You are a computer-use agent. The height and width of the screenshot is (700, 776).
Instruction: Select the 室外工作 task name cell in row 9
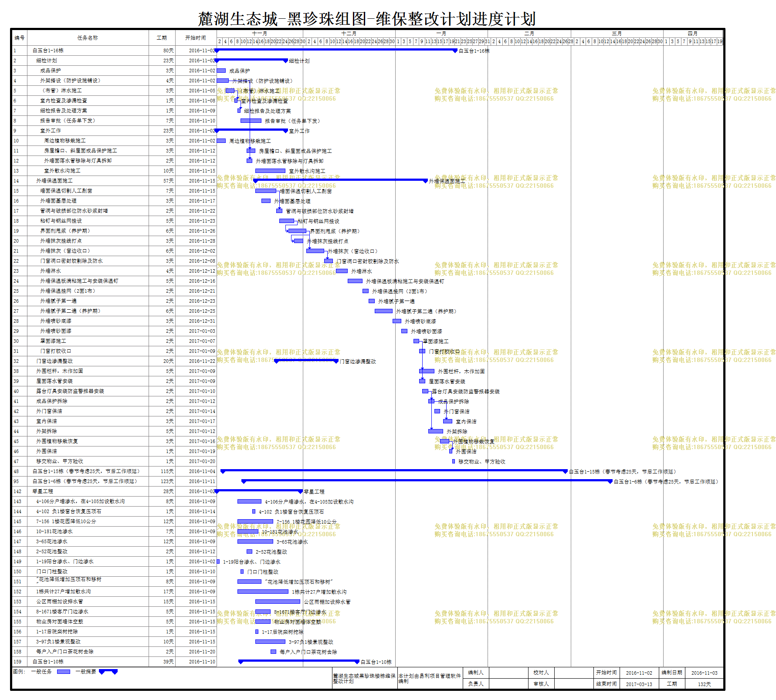tap(88, 131)
